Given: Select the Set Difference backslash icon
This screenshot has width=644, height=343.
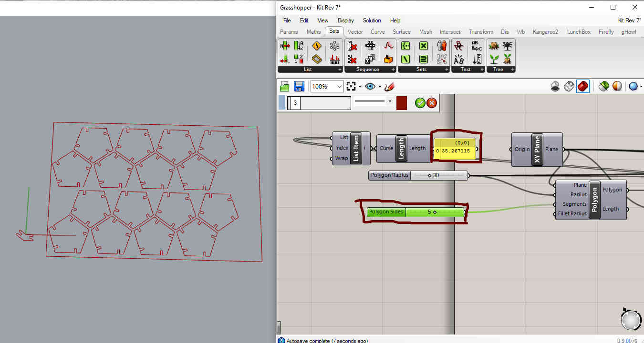Looking at the screenshot, I should pyautogui.click(x=405, y=59).
